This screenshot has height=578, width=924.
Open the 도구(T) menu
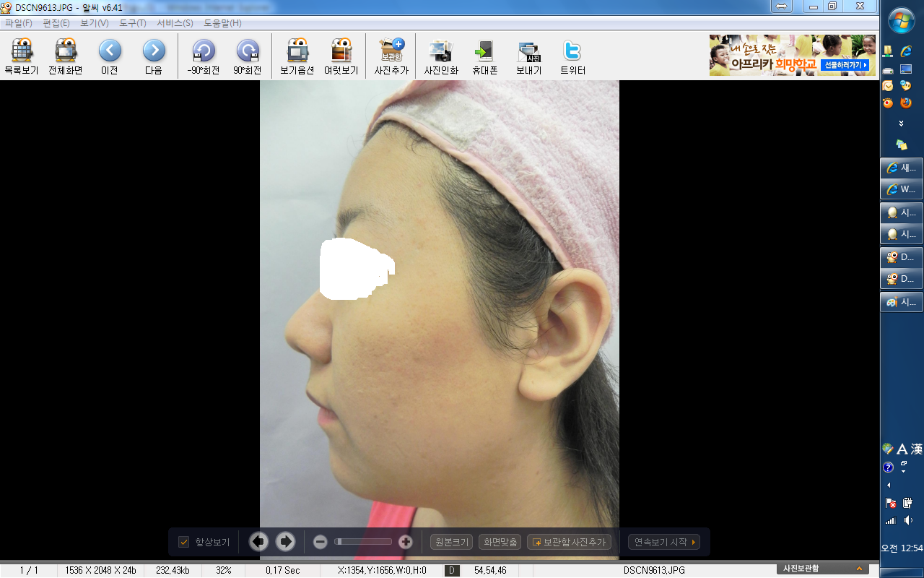tap(133, 23)
